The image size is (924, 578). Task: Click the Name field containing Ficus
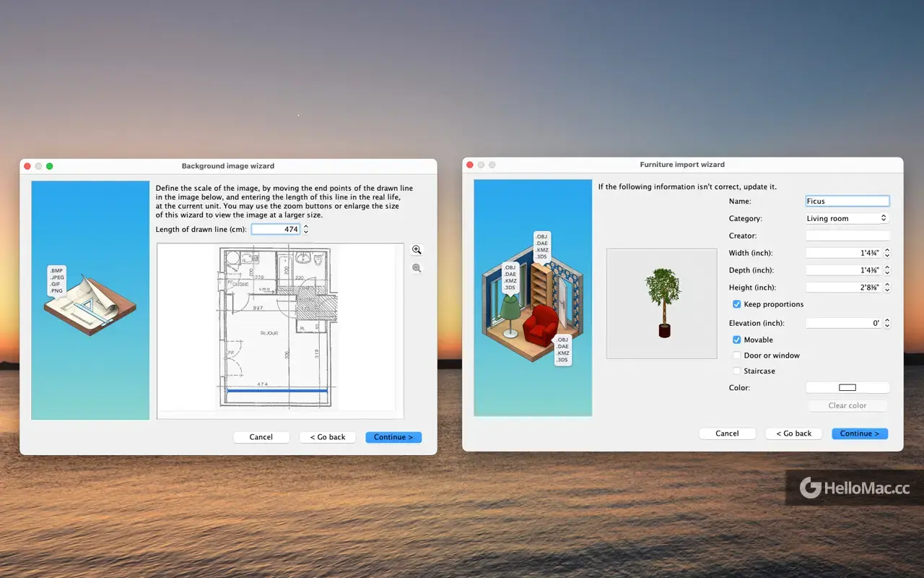(x=847, y=202)
